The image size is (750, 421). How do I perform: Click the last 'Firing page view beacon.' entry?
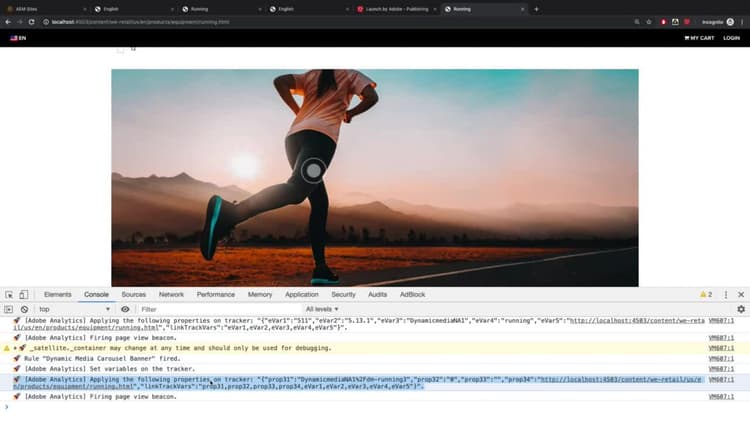coord(100,397)
